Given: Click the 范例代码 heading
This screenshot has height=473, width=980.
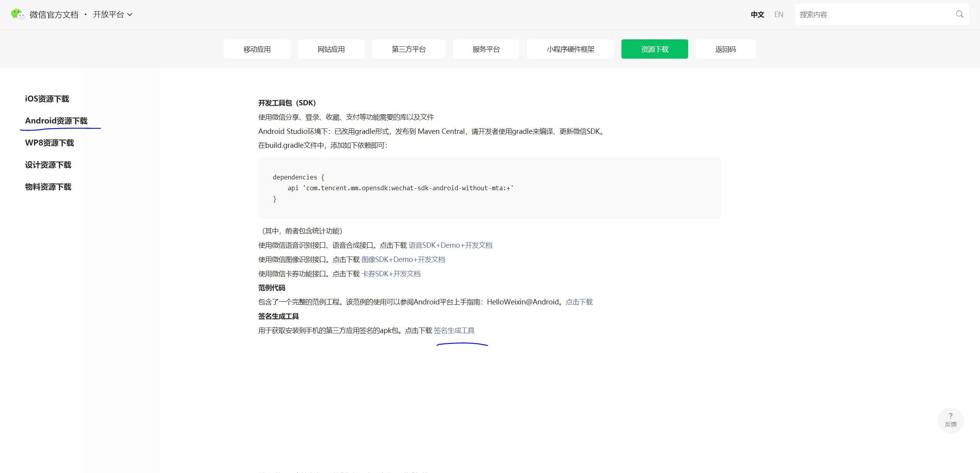Looking at the screenshot, I should point(272,287).
